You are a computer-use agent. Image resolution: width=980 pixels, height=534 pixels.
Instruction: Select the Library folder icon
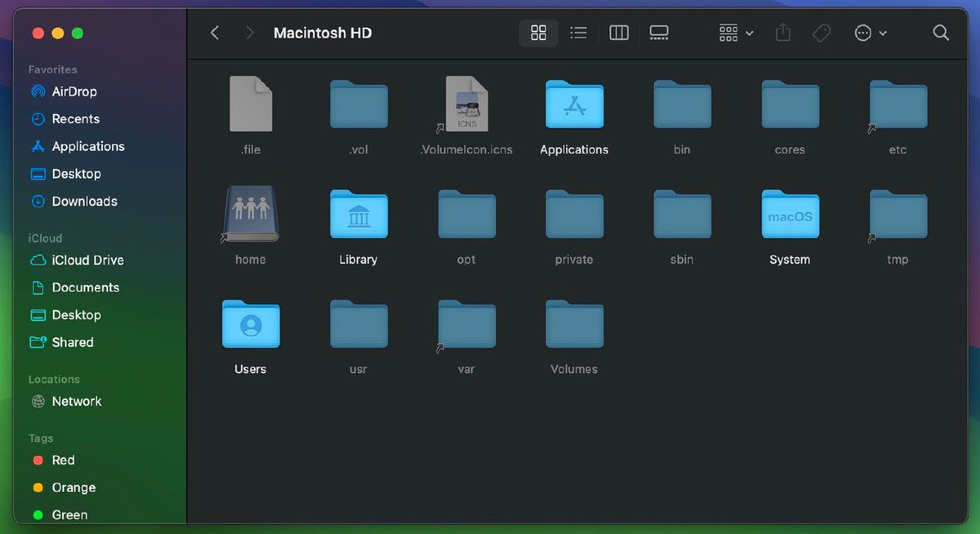(x=358, y=215)
